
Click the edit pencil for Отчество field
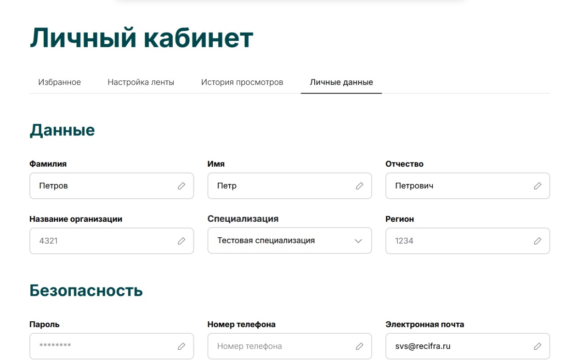(x=538, y=186)
